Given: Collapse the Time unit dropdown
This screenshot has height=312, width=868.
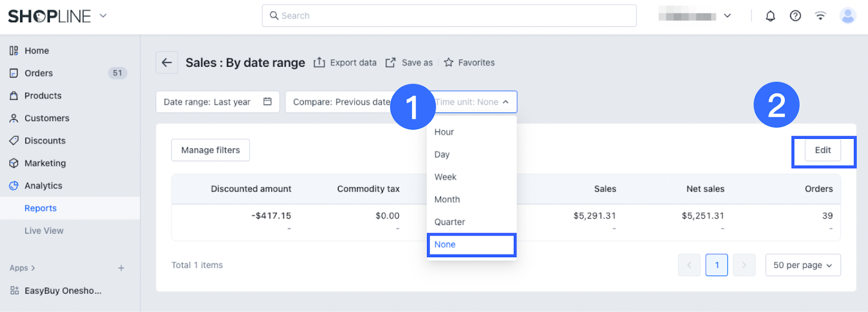Looking at the screenshot, I should (x=505, y=102).
